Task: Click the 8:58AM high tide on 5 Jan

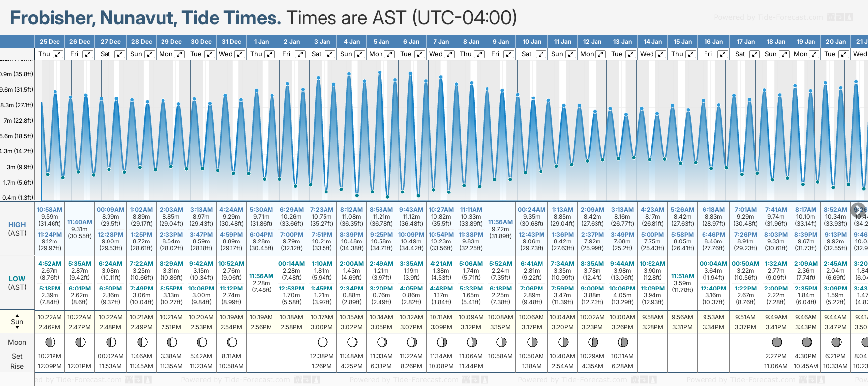Action: 381,210
